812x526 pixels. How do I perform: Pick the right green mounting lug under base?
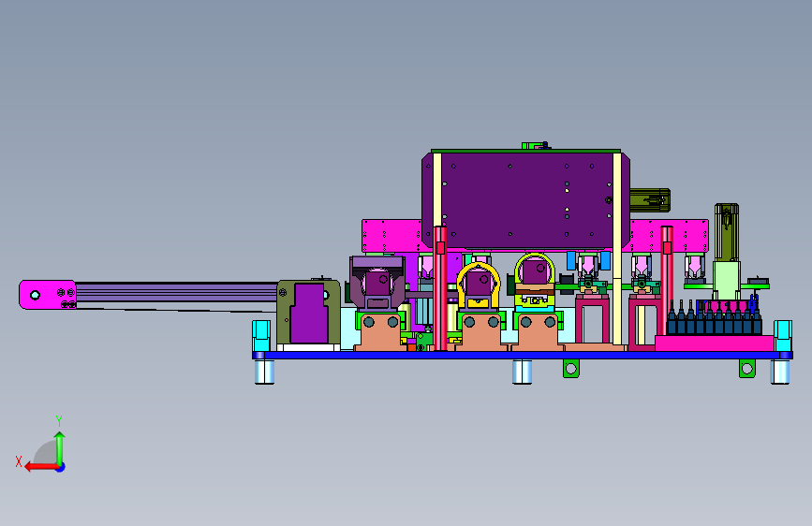pyautogui.click(x=746, y=368)
